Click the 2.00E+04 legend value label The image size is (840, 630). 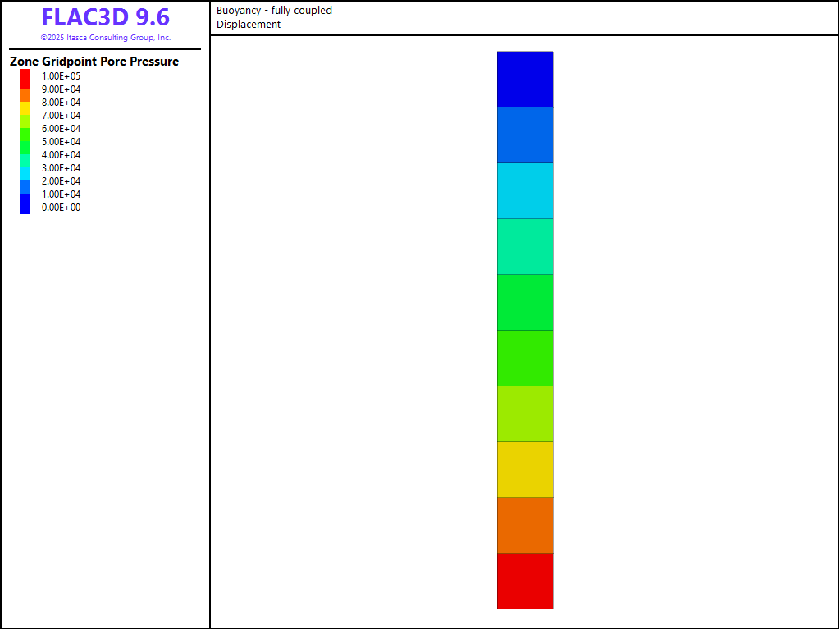62,181
